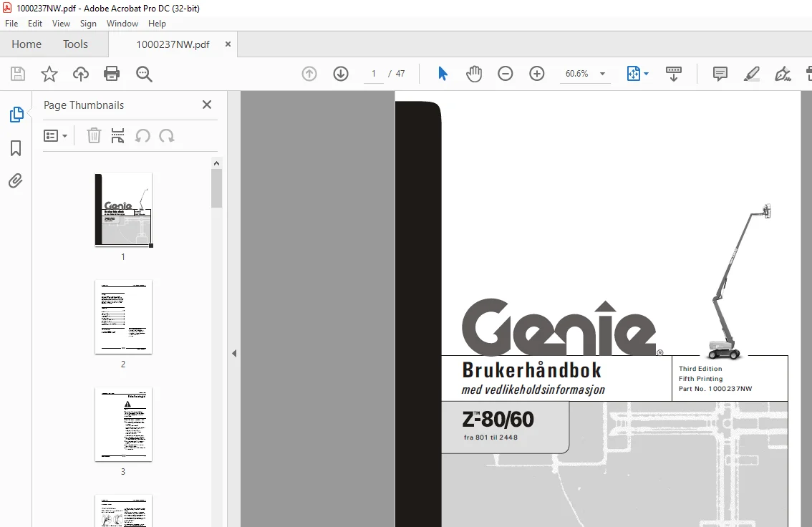Activate the Hand pan tool

point(474,74)
